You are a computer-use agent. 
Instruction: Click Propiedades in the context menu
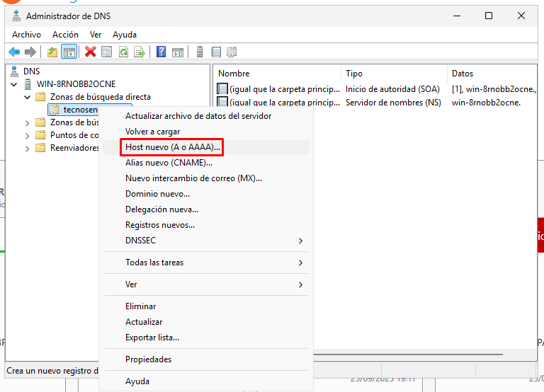[148, 359]
